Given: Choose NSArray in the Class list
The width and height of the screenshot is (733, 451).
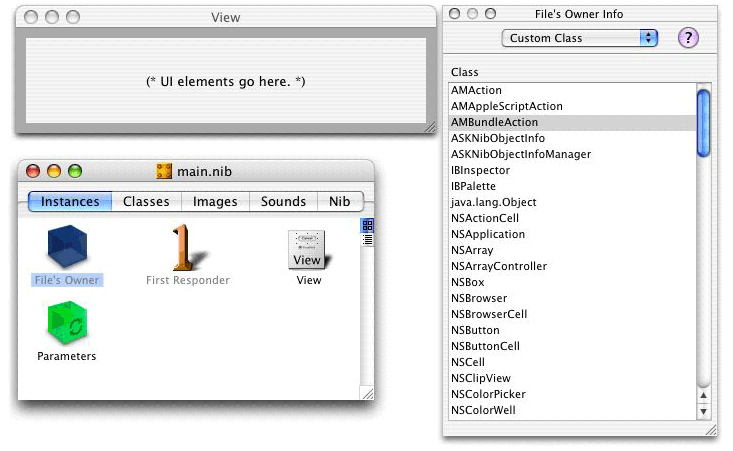Looking at the screenshot, I should (x=572, y=250).
